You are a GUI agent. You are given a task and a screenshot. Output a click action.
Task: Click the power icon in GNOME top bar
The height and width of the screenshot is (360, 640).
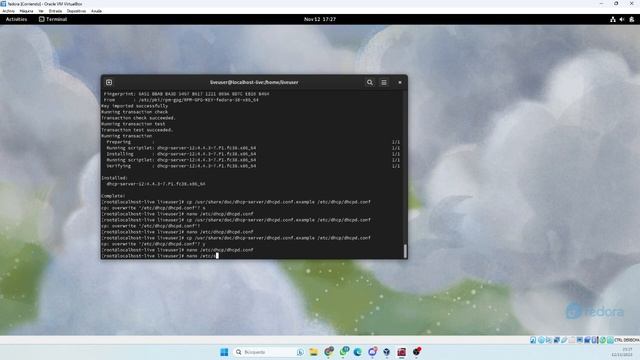pyautogui.click(x=632, y=19)
